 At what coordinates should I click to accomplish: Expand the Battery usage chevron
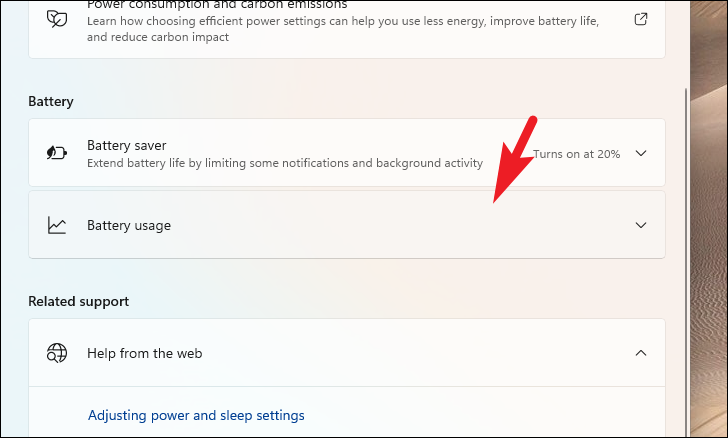point(641,225)
